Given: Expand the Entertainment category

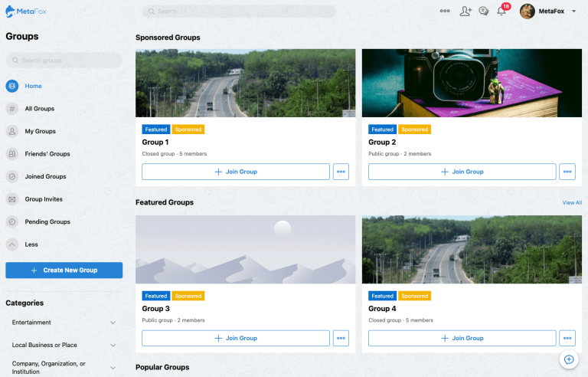Looking at the screenshot, I should point(113,323).
